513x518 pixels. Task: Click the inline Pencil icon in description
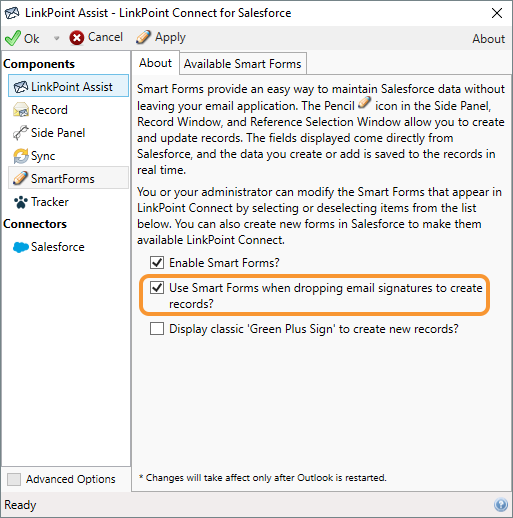[x=365, y=103]
